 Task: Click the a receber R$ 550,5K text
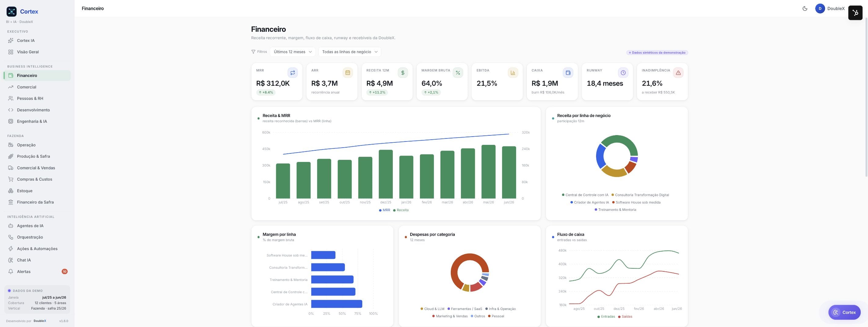click(x=658, y=93)
